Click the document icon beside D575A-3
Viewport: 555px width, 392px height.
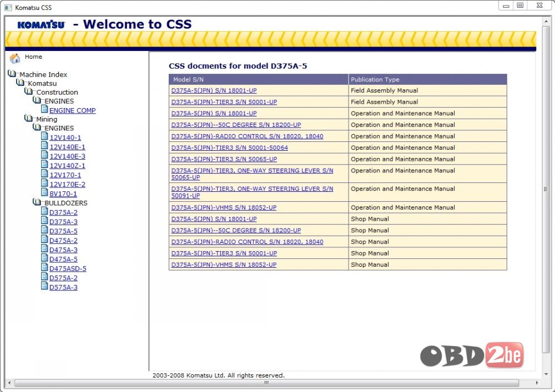point(44,286)
